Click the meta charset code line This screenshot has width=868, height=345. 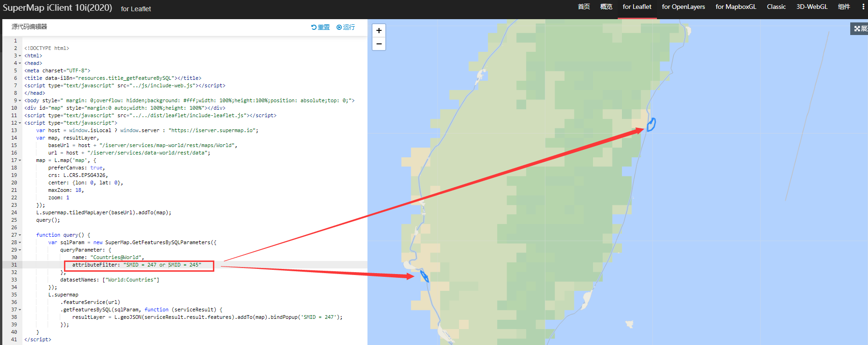click(x=57, y=70)
